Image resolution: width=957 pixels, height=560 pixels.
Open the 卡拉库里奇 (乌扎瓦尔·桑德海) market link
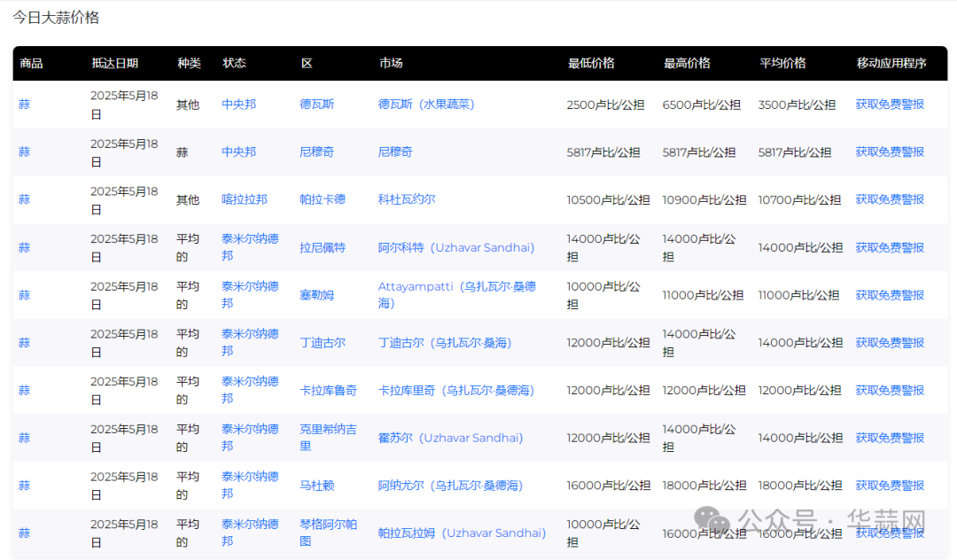pyautogui.click(x=456, y=391)
